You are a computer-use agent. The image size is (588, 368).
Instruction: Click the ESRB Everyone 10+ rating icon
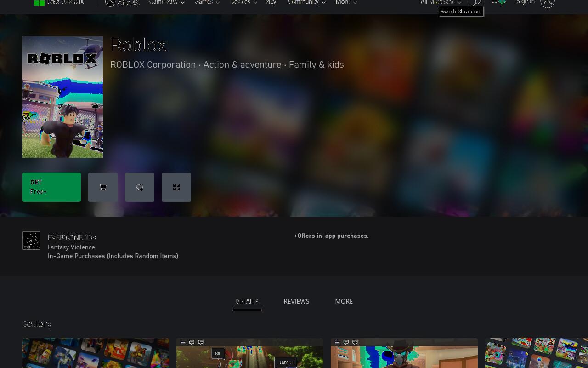coord(31,241)
